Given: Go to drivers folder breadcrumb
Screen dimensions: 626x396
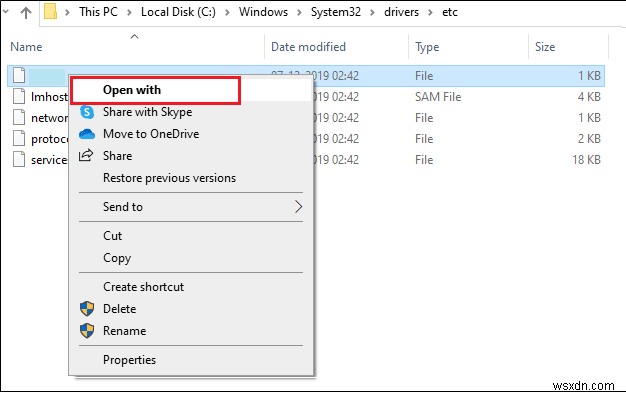Looking at the screenshot, I should pos(401,12).
